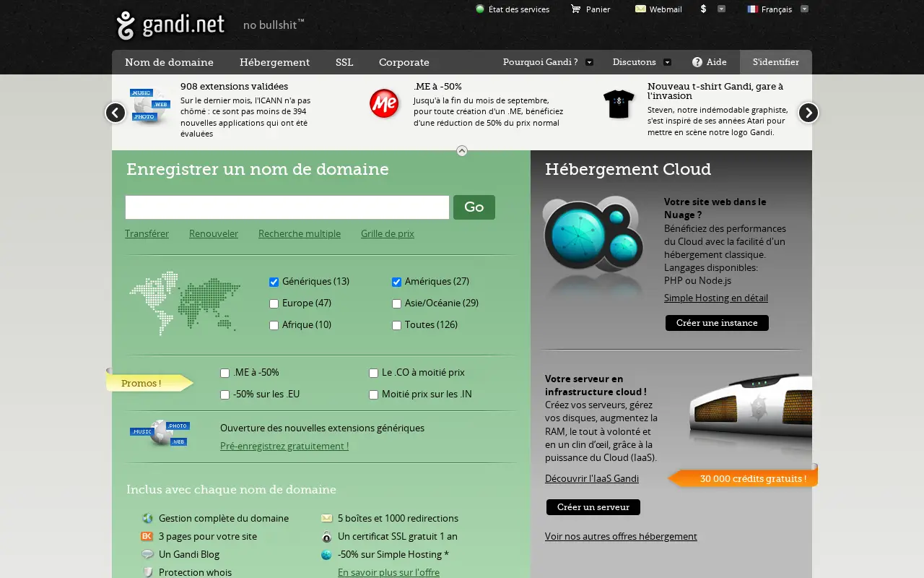
Task: Check the Afrique (10) checkbox
Action: [274, 325]
